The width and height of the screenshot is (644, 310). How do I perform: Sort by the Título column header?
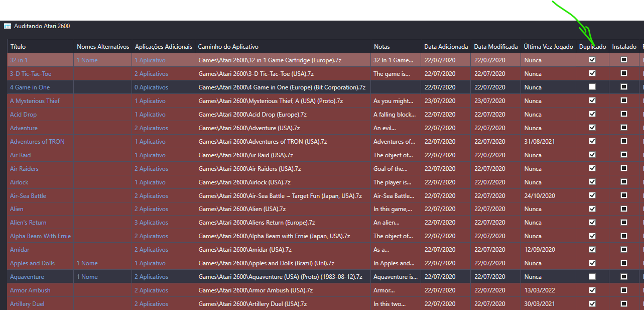(18, 47)
